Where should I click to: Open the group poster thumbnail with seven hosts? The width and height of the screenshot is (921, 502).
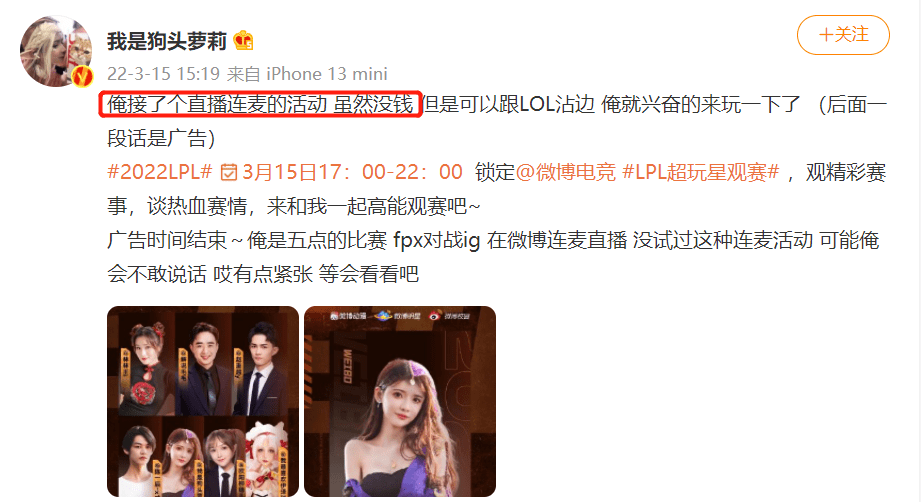click(203, 402)
